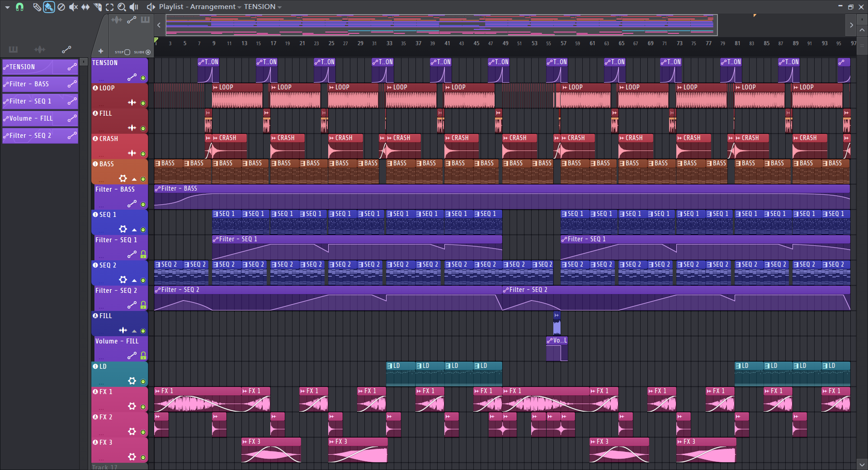Click the first LOOP audio clip
The image size is (868, 470).
coord(237,95)
